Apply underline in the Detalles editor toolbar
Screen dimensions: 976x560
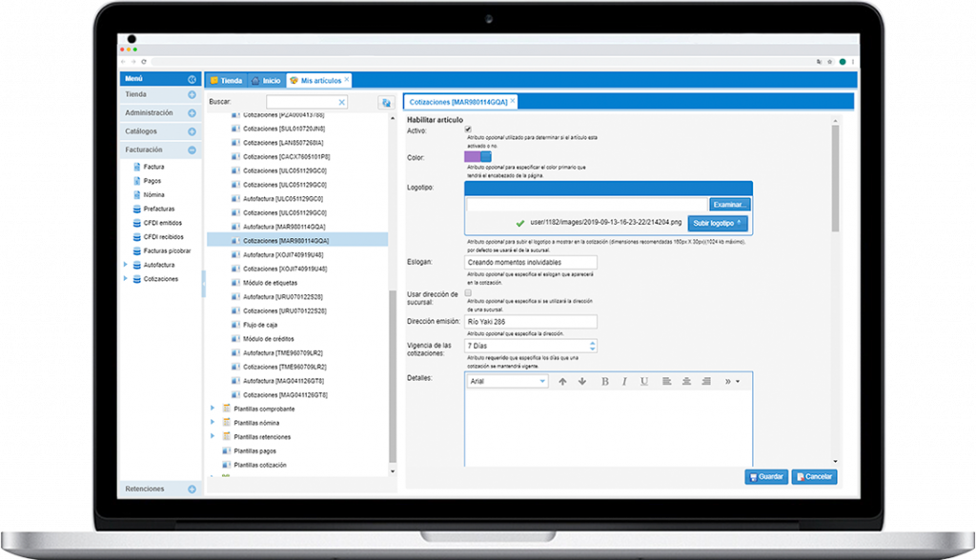point(644,381)
